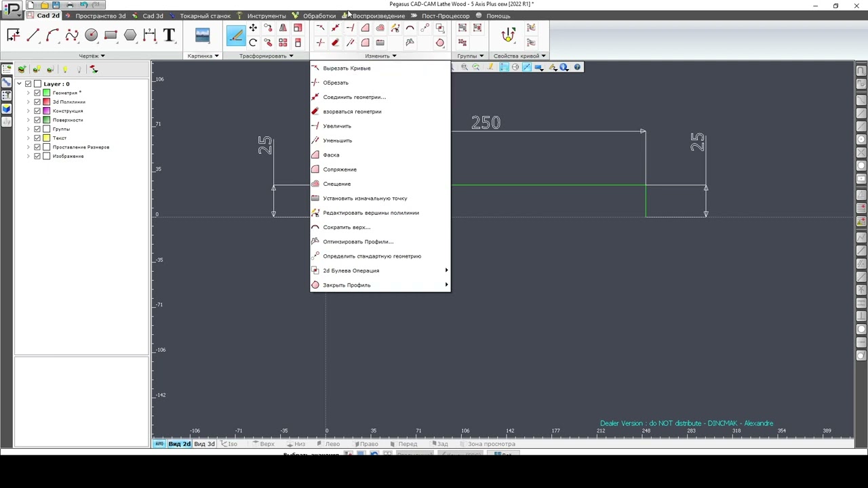Click the offset cloud icon in ribbon

click(x=380, y=28)
